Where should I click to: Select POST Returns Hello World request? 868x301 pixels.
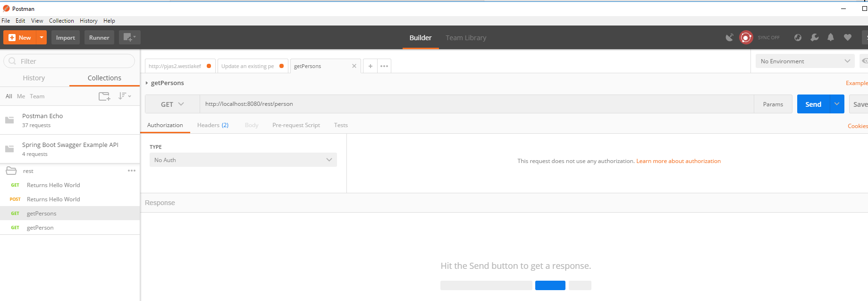[x=70, y=199]
